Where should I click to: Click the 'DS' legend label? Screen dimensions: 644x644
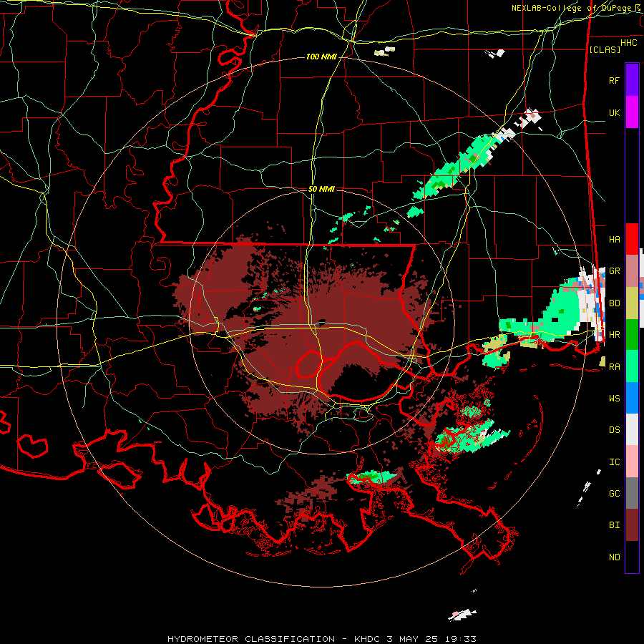(614, 430)
